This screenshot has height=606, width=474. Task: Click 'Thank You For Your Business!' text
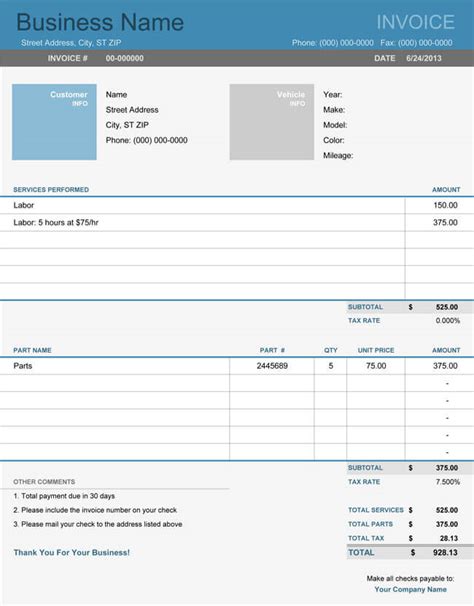coord(72,553)
